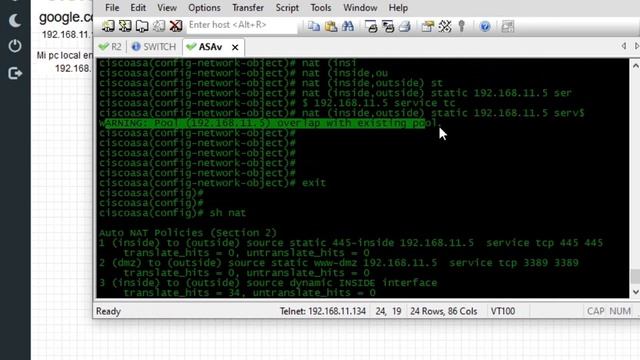
Task: Switch to the SWITCH session tab
Action: click(x=154, y=47)
